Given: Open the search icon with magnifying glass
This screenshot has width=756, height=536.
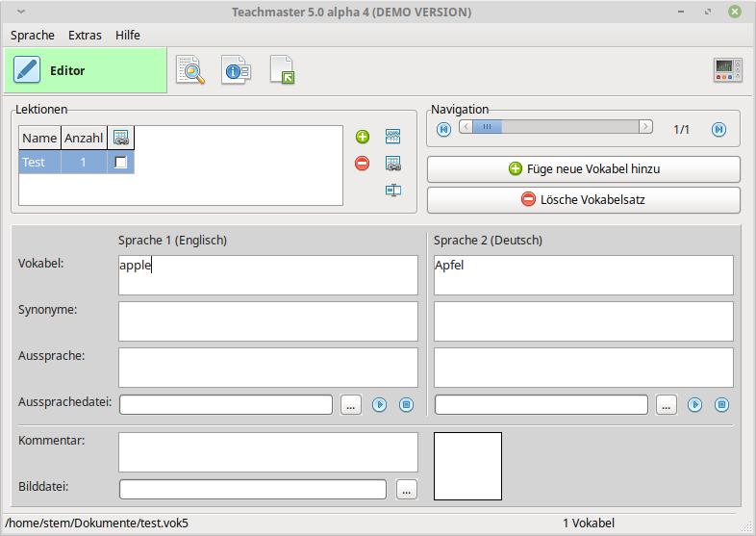Looking at the screenshot, I should coord(190,70).
